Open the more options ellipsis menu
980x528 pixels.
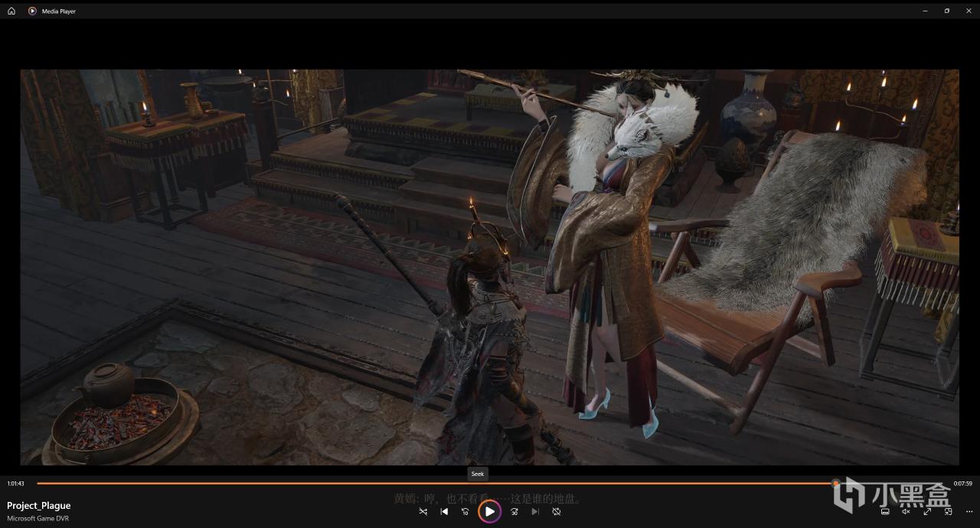coord(969,511)
